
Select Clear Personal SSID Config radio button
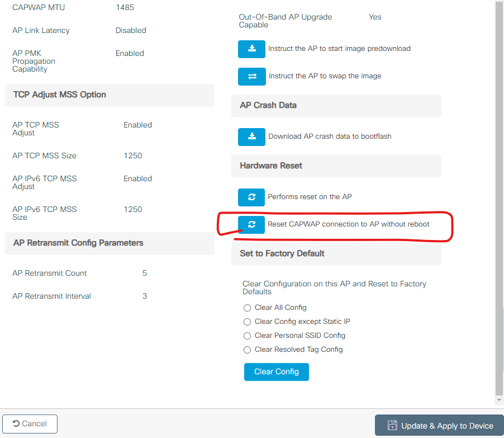pyautogui.click(x=247, y=336)
